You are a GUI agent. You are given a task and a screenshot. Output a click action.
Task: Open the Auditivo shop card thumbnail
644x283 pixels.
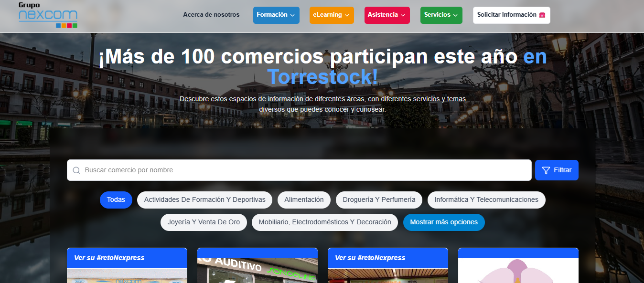(x=258, y=271)
